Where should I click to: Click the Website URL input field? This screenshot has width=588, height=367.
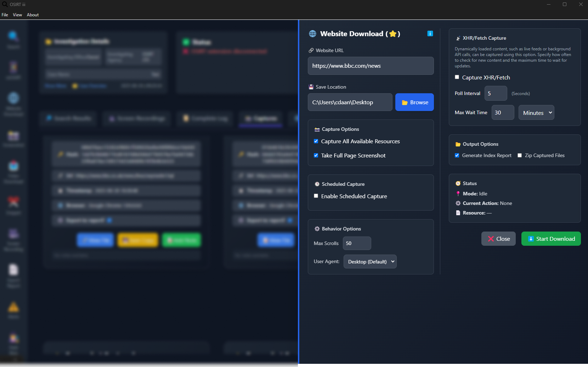371,66
